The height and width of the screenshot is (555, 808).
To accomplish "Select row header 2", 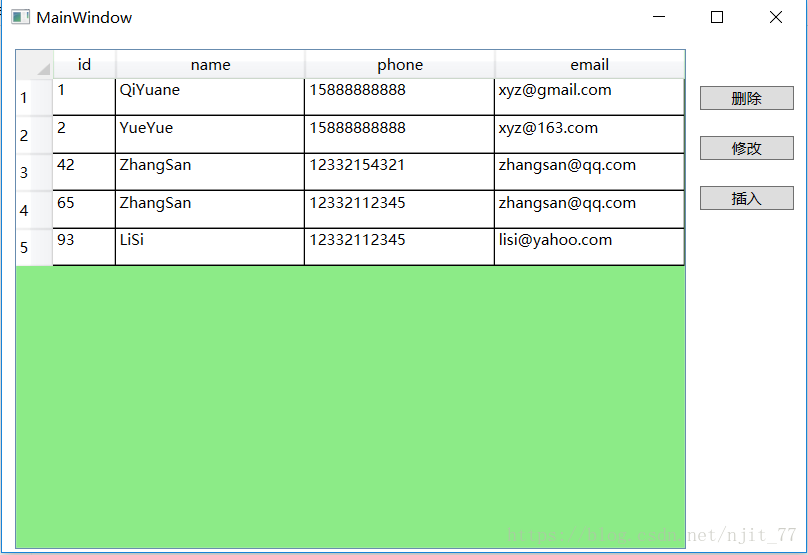I will 35,134.
